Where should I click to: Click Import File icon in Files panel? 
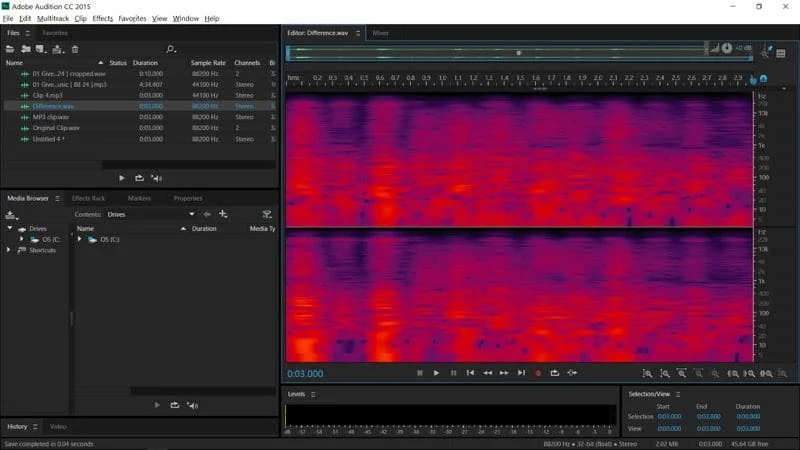tap(26, 49)
